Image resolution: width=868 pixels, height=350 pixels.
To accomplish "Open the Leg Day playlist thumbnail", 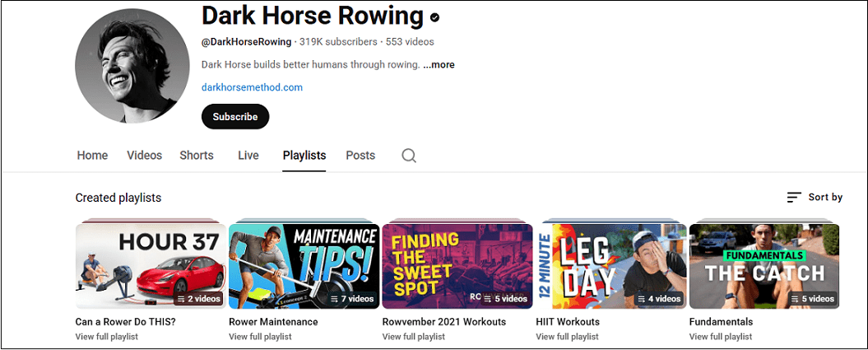I will (x=611, y=266).
